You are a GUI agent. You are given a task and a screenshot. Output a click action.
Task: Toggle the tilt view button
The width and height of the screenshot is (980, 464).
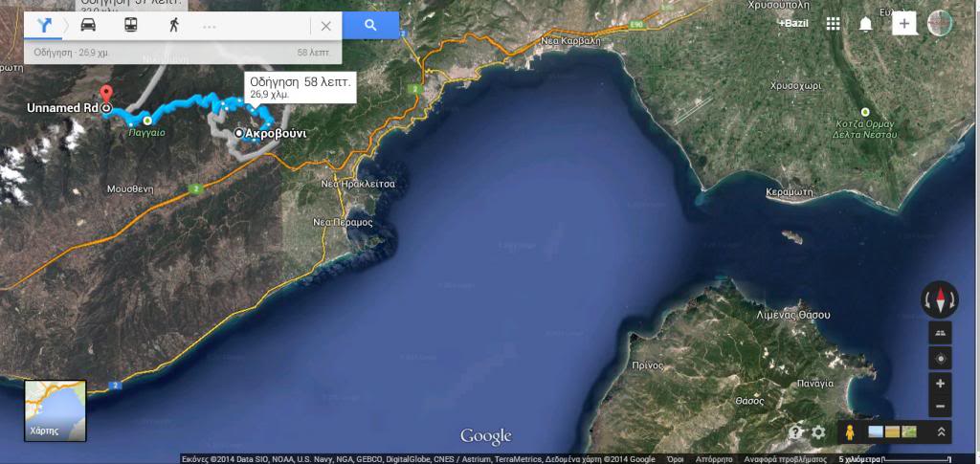pos(940,333)
